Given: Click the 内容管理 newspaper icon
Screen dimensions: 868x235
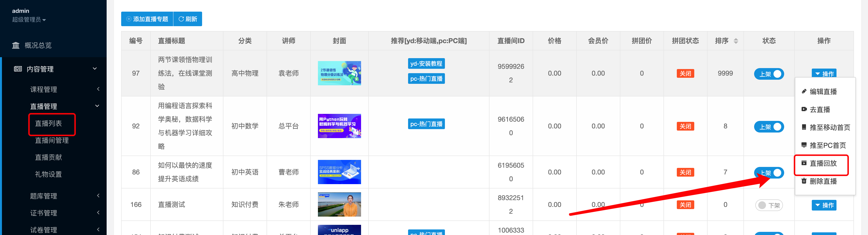Looking at the screenshot, I should coord(18,69).
